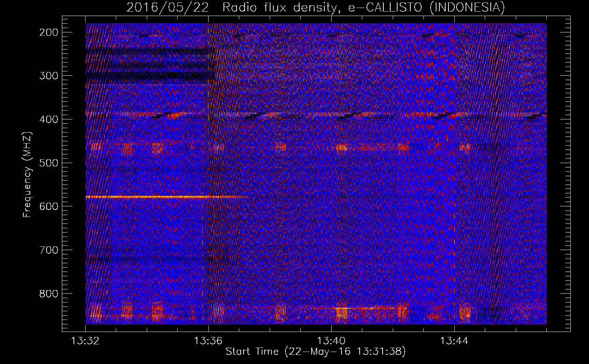Click the 13:32 time tick label
589x364 pixels.
click(86, 341)
